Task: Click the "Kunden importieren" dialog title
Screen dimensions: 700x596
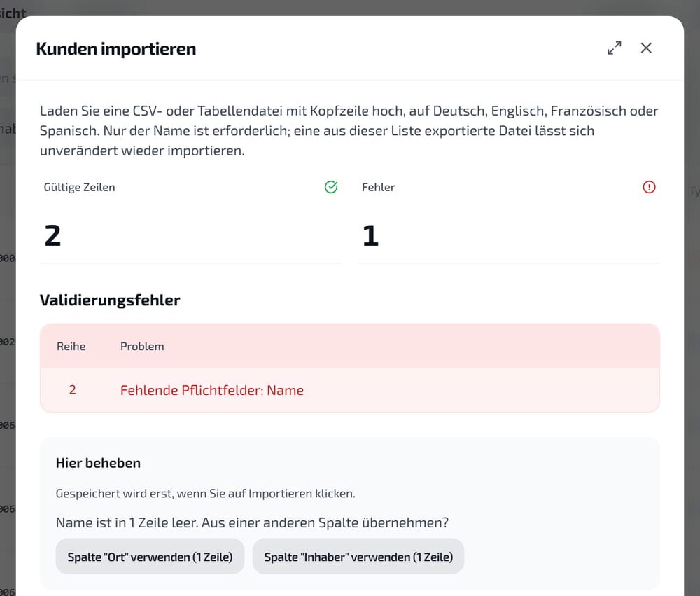Action: [x=116, y=49]
